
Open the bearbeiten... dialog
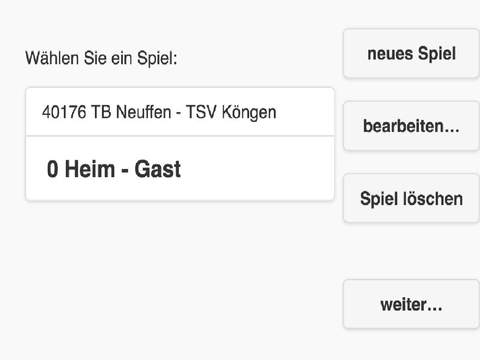(411, 126)
